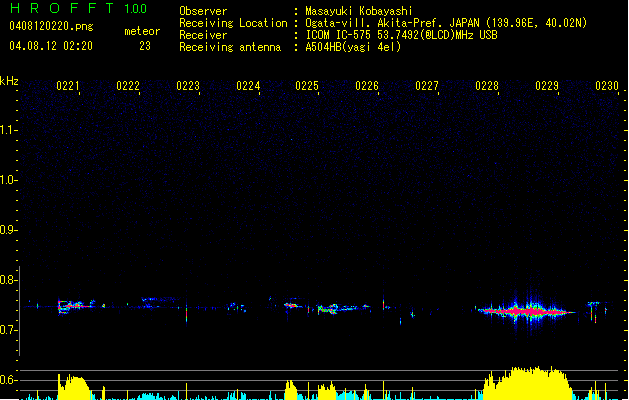Click the 0224 time marker
The height and width of the screenshot is (400, 629).
click(248, 86)
